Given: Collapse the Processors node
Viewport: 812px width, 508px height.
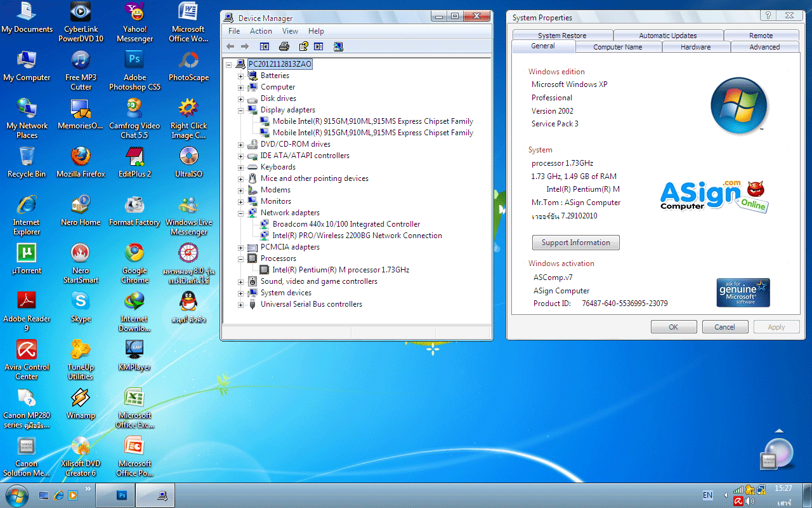Looking at the screenshot, I should [x=240, y=258].
